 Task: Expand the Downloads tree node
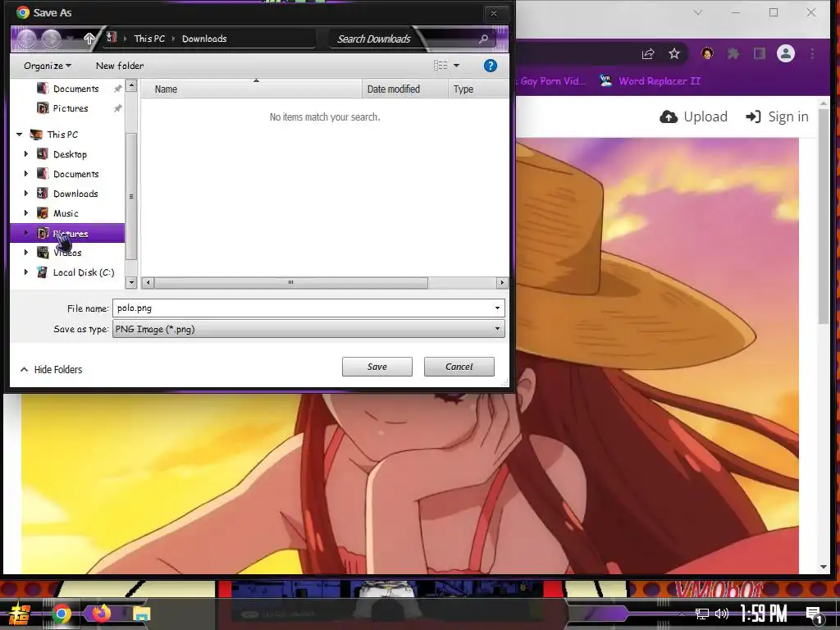click(25, 194)
